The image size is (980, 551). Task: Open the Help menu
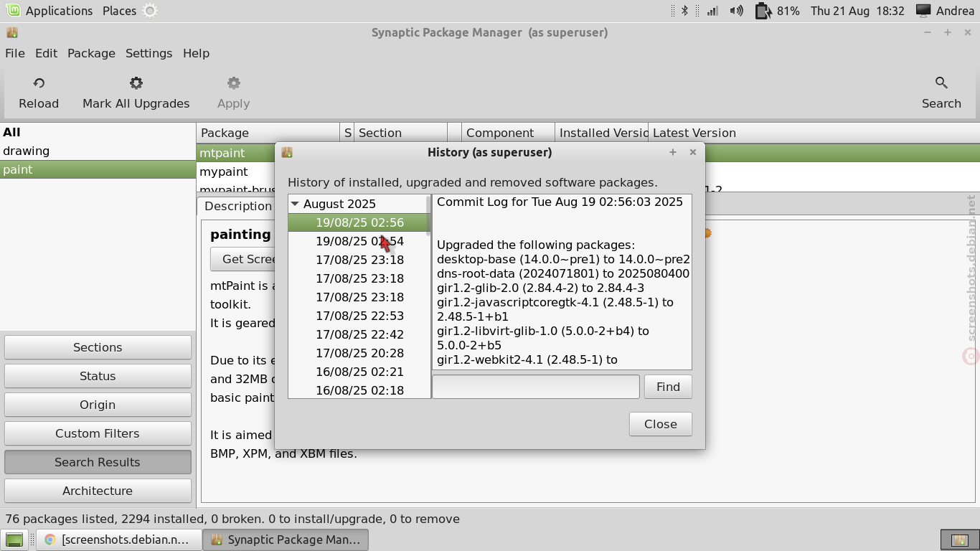196,53
